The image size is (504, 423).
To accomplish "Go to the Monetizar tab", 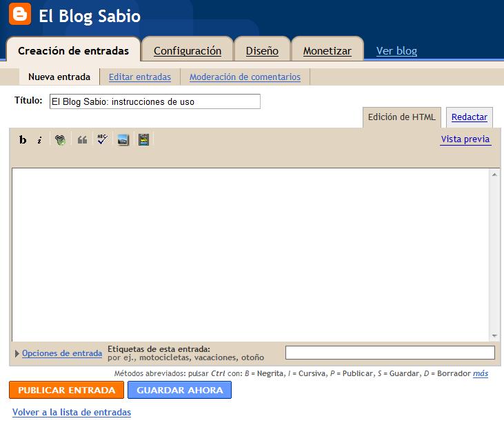I will [327, 51].
